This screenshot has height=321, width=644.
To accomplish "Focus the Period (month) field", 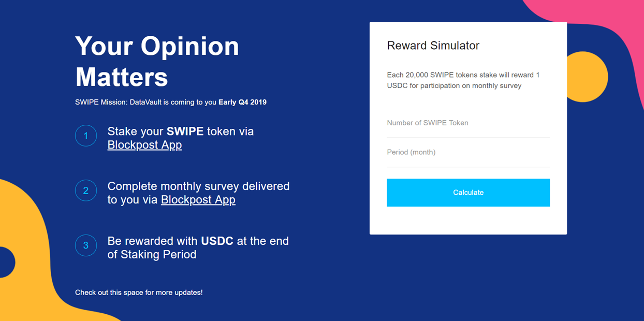I will coord(468,152).
